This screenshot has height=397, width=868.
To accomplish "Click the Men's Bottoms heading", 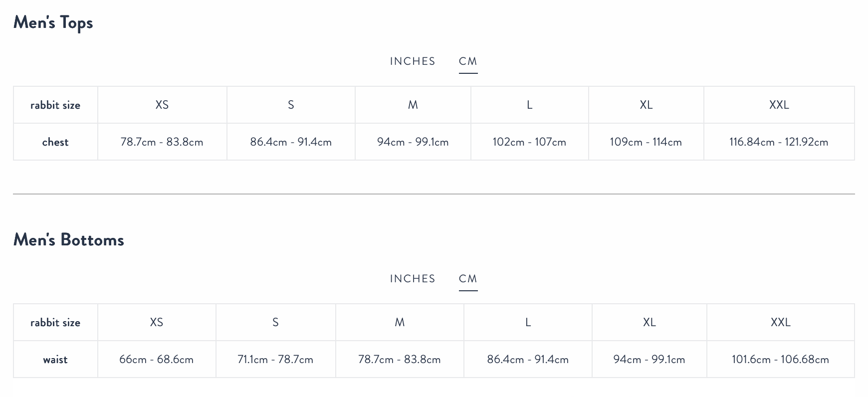I will (69, 240).
